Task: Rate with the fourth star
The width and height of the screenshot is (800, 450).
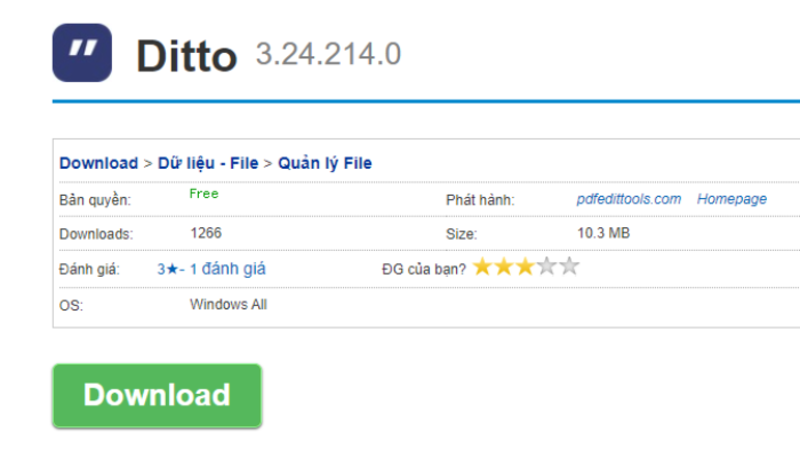Action: coord(548,267)
